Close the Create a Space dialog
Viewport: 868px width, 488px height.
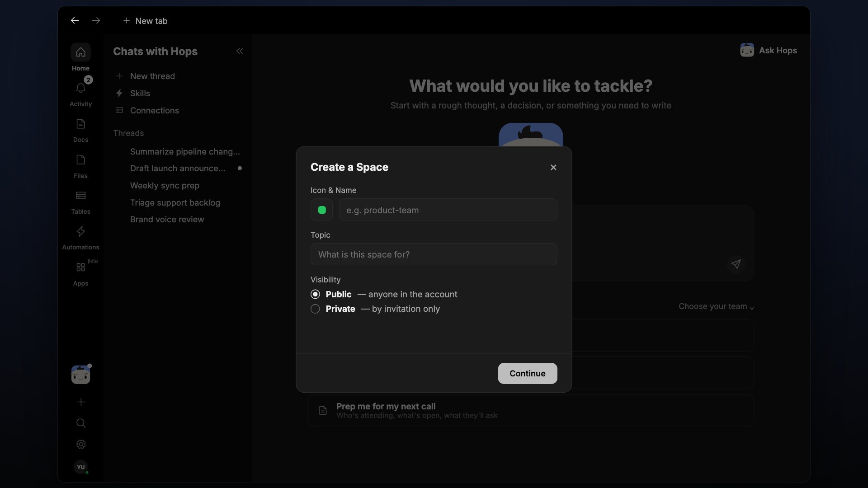pos(553,168)
